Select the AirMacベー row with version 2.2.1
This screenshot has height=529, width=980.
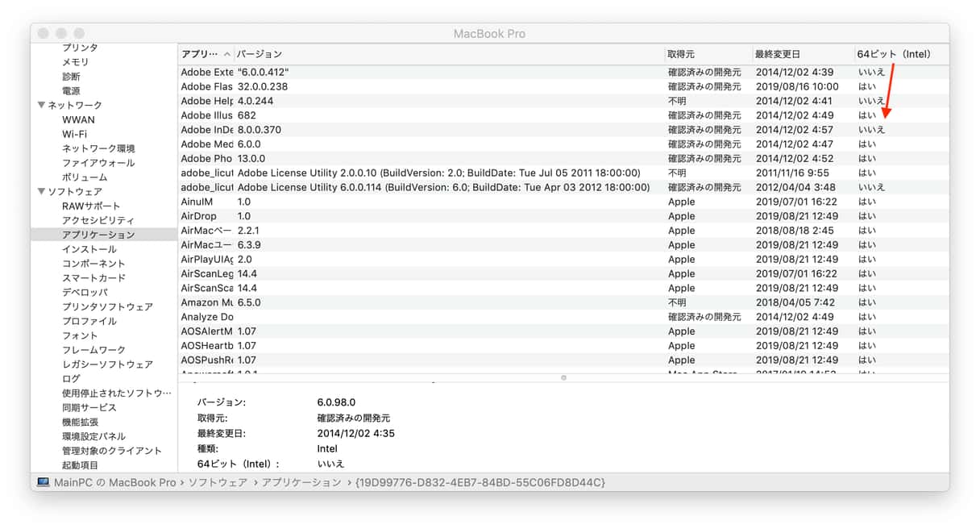(x=563, y=231)
